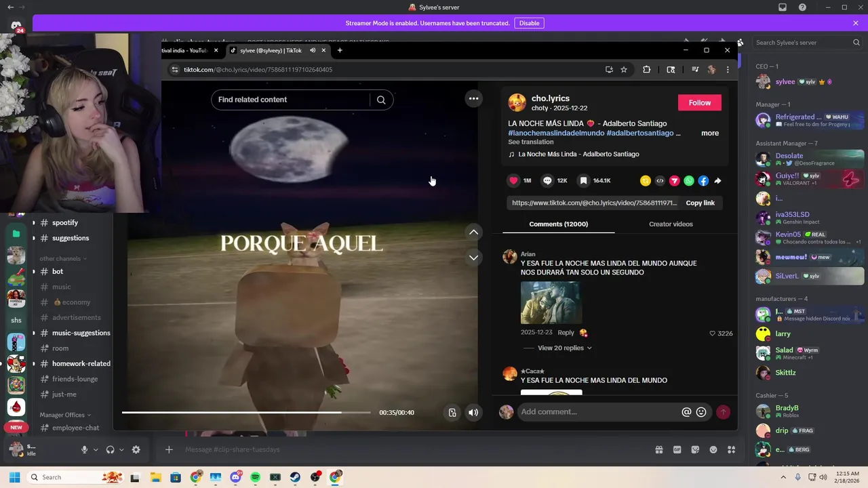Open Steam from the Windows taskbar
This screenshot has height=488, width=868.
[x=295, y=477]
